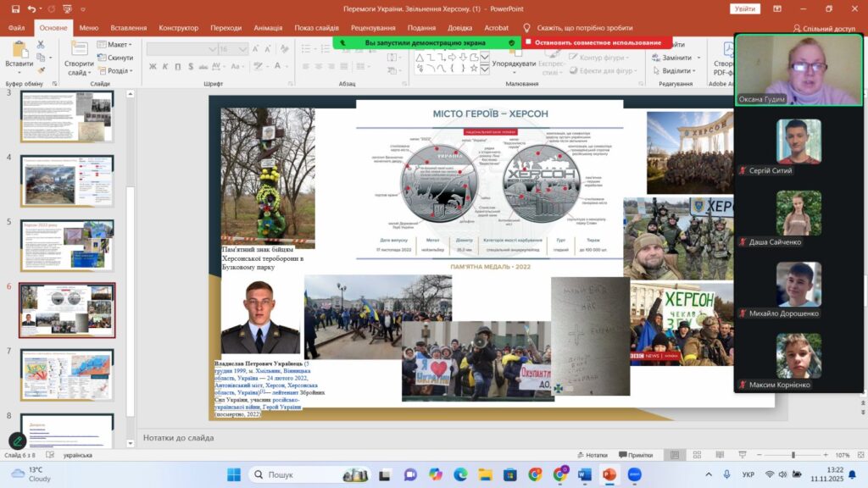
Task: Click Скинути reset slide icon
Action: pos(115,58)
